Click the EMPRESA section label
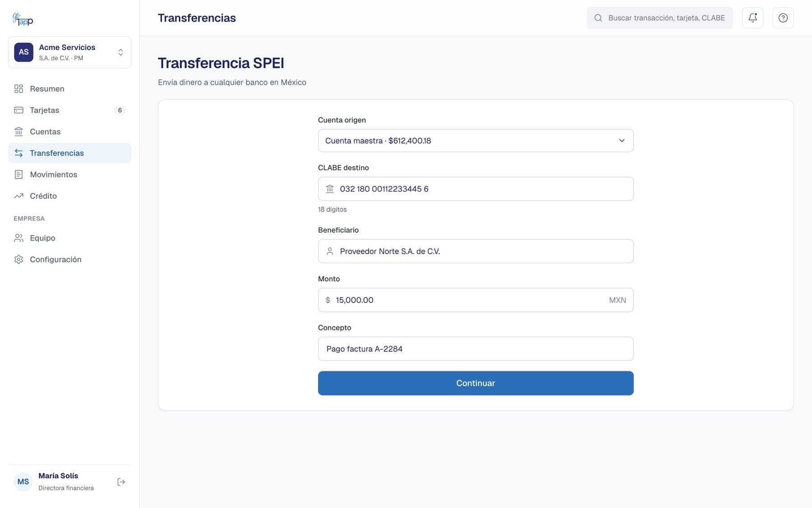This screenshot has width=812, height=508. pos(29,219)
